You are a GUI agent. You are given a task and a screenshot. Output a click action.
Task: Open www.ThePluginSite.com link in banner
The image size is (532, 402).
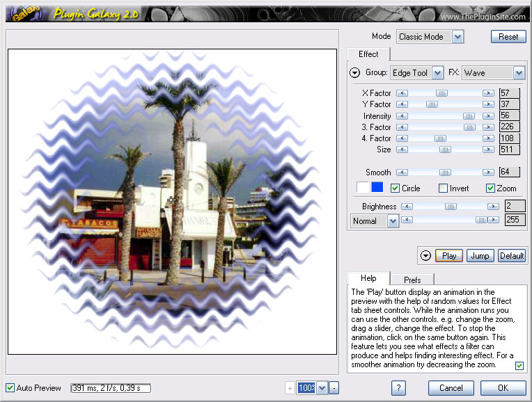[483, 17]
